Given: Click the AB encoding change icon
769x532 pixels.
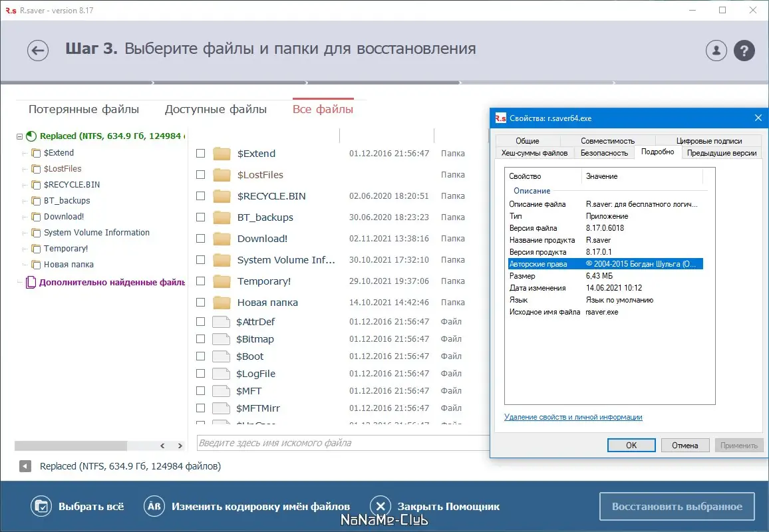Looking at the screenshot, I should (x=154, y=507).
